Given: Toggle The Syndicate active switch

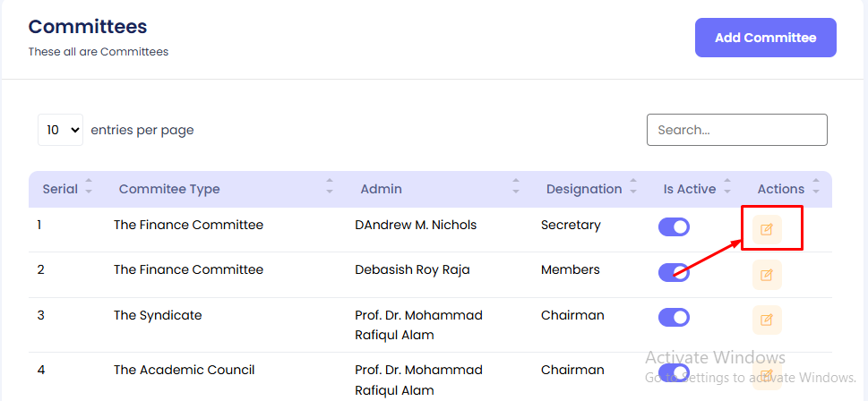Looking at the screenshot, I should pyautogui.click(x=674, y=318).
